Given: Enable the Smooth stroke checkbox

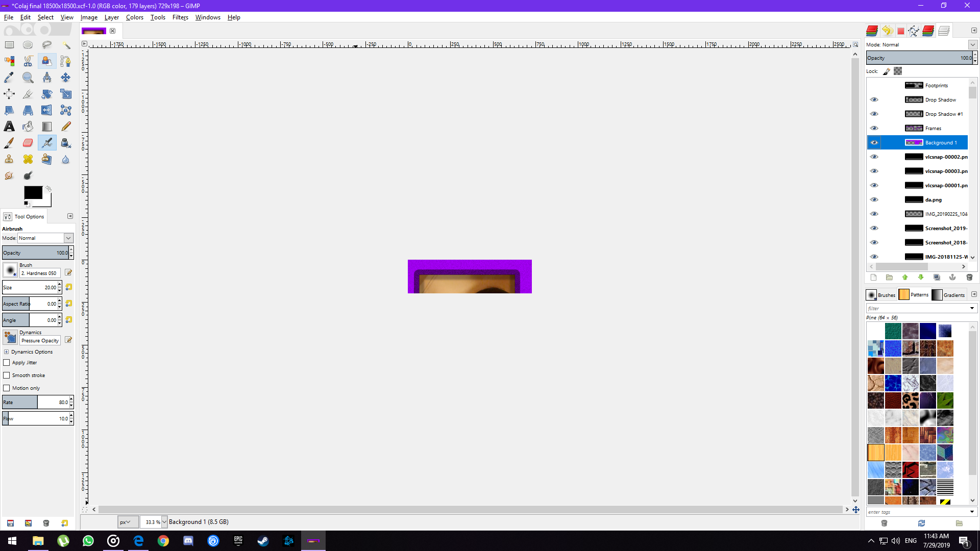Looking at the screenshot, I should pos(7,375).
